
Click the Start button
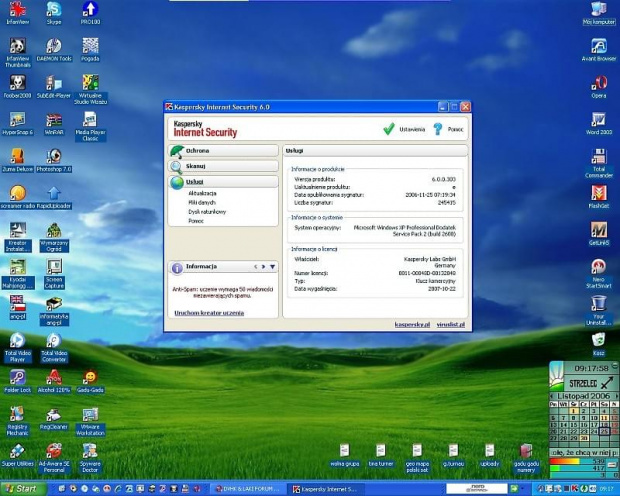(x=22, y=489)
